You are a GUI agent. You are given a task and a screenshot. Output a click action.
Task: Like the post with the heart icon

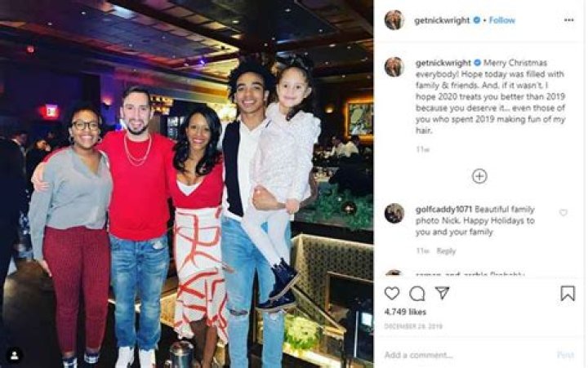pos(392,293)
